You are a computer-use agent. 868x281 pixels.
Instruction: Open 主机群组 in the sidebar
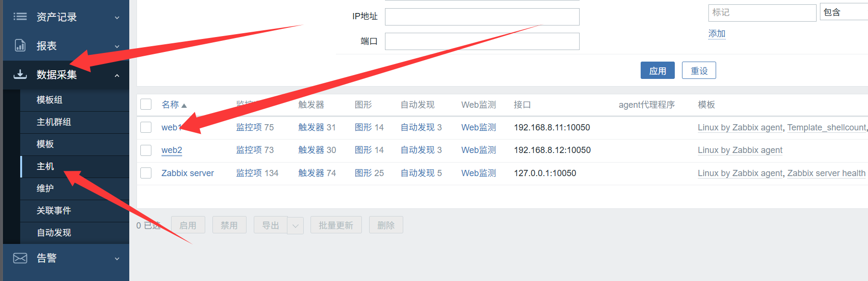click(54, 122)
